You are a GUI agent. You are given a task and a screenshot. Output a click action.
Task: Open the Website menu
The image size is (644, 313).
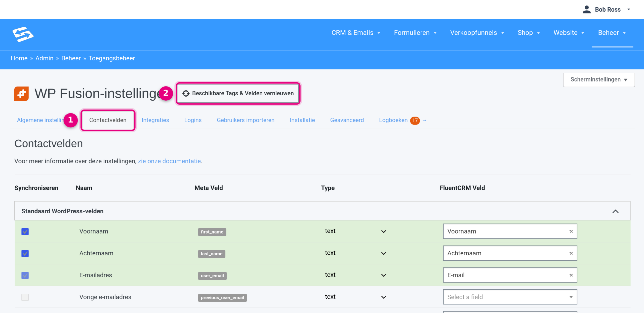(x=569, y=33)
